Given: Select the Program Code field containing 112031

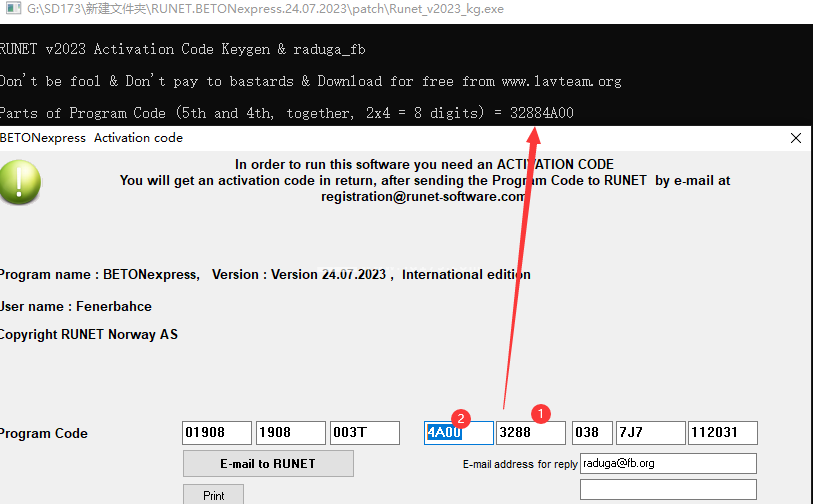Looking at the screenshot, I should (x=723, y=433).
